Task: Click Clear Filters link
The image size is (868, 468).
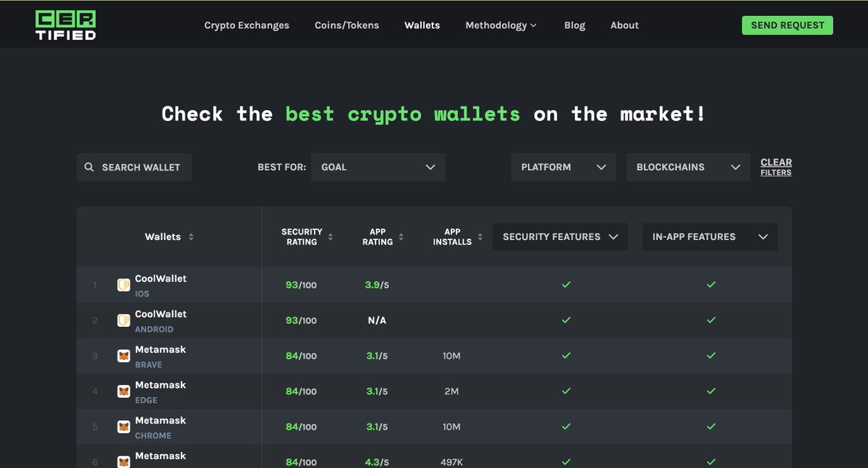Action: pyautogui.click(x=776, y=167)
